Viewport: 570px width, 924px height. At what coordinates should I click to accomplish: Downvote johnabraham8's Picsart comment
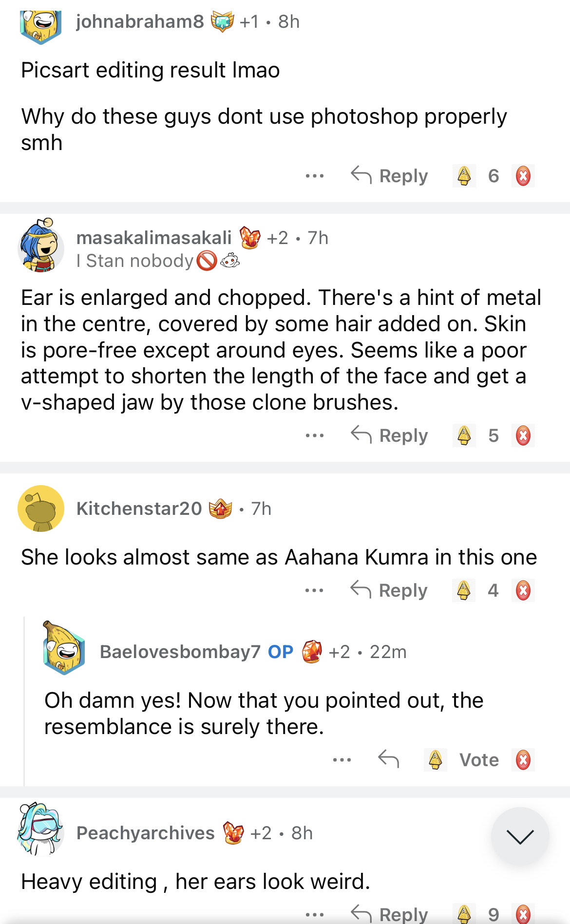tap(523, 176)
